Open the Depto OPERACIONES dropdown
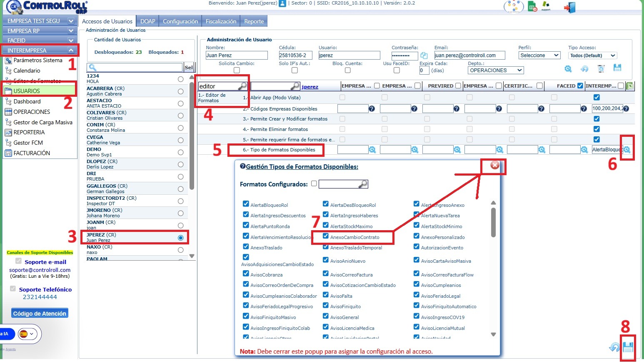The width and height of the screenshot is (644, 362). [495, 70]
